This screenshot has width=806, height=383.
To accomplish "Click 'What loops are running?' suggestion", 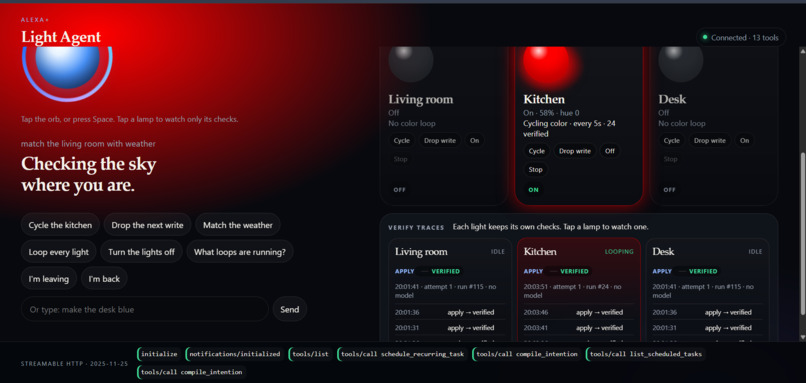I will [x=240, y=252].
